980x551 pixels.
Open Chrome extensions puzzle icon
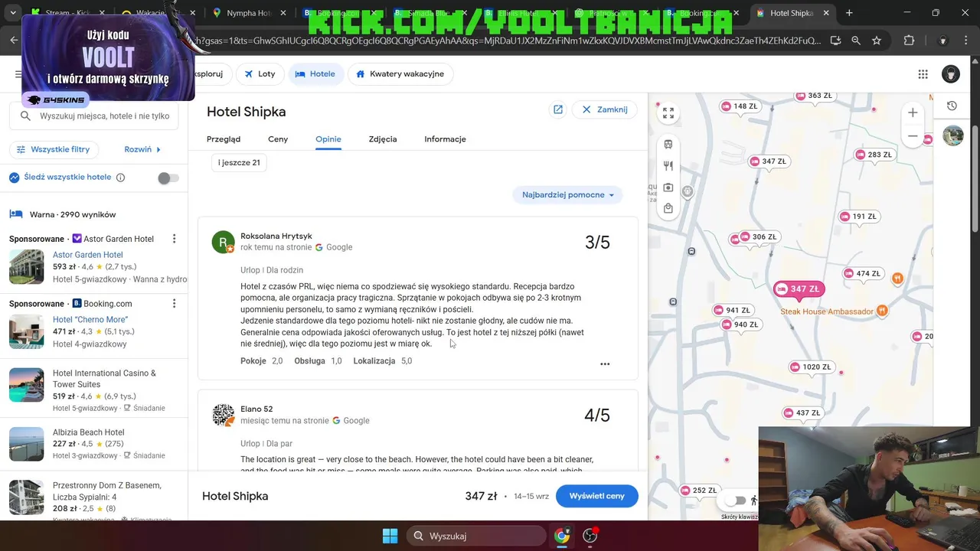click(x=910, y=41)
